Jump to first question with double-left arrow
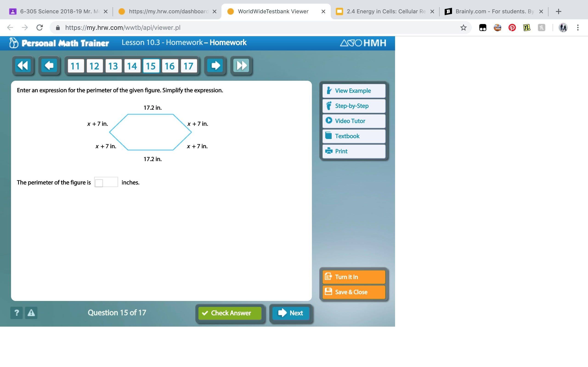This screenshot has height=367, width=588. tap(23, 66)
